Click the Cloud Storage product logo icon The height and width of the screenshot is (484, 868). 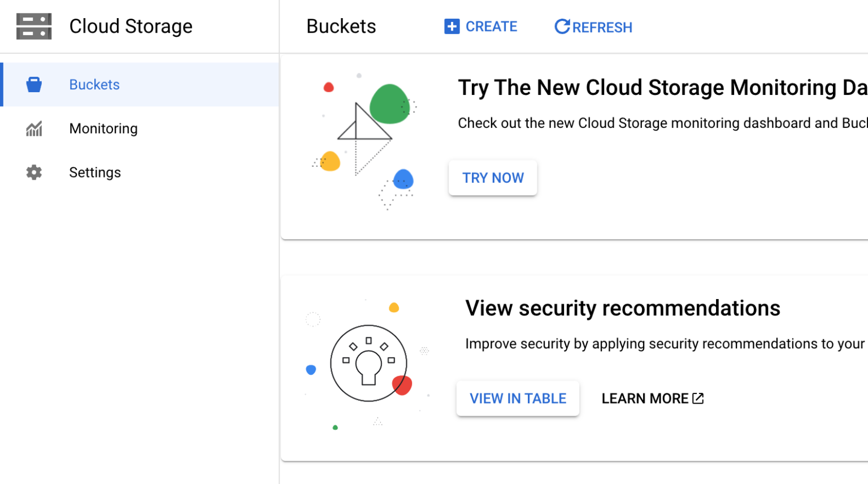pyautogui.click(x=34, y=26)
